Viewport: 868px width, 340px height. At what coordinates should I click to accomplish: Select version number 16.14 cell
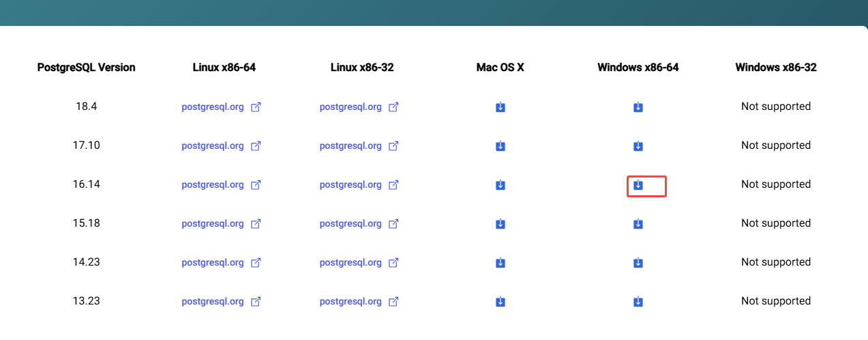(x=87, y=184)
